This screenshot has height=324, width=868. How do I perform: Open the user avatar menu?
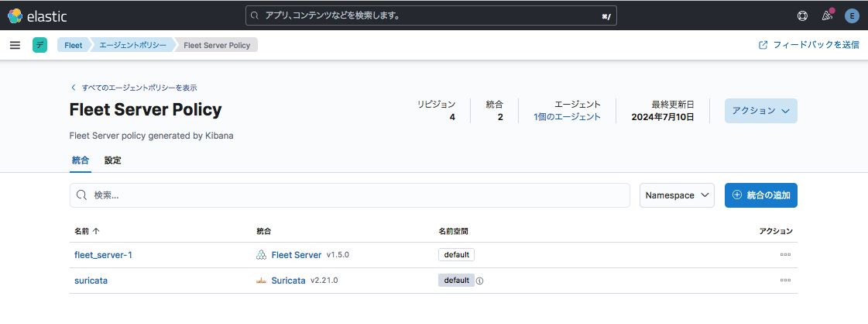point(852,16)
